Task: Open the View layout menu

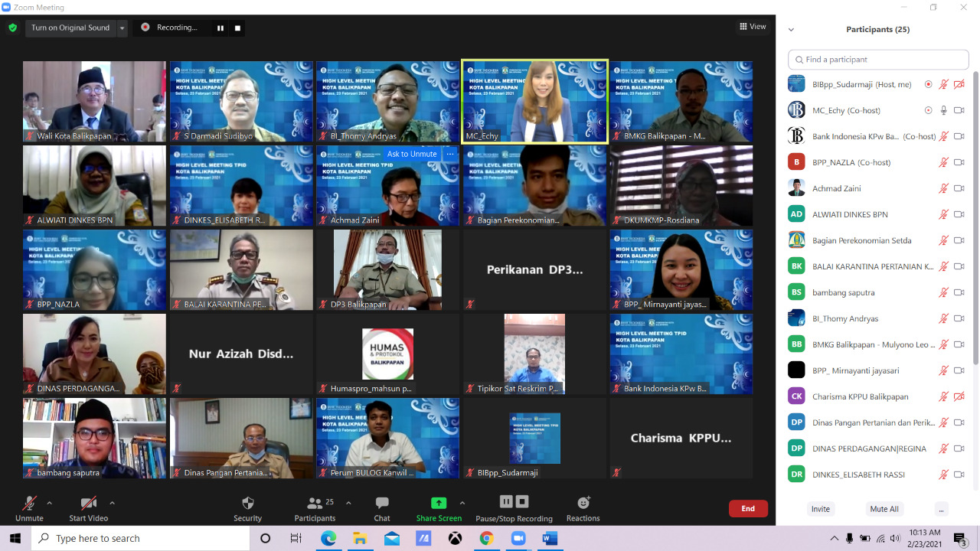Action: coord(753,27)
